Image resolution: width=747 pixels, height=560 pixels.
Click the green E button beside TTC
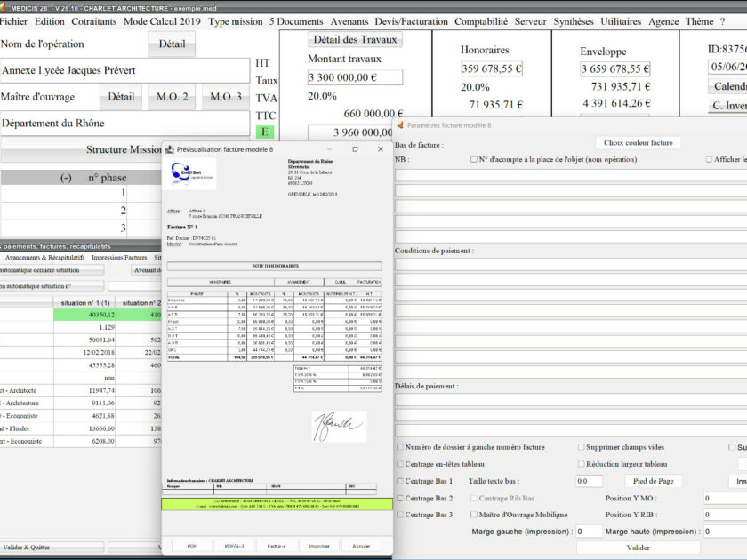click(264, 132)
